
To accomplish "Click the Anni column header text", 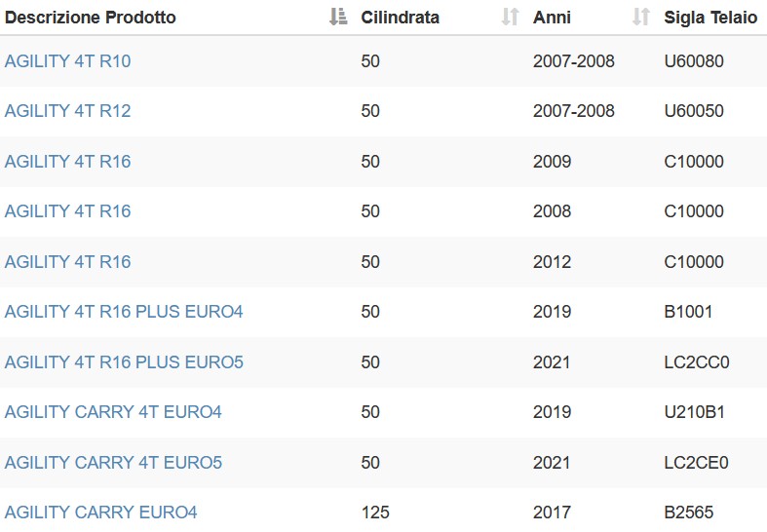I will pos(552,18).
